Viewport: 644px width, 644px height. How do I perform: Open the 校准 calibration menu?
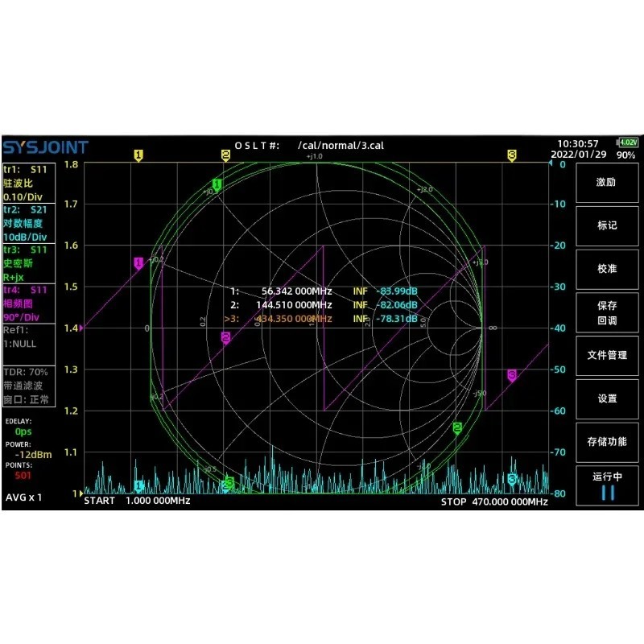pos(608,269)
